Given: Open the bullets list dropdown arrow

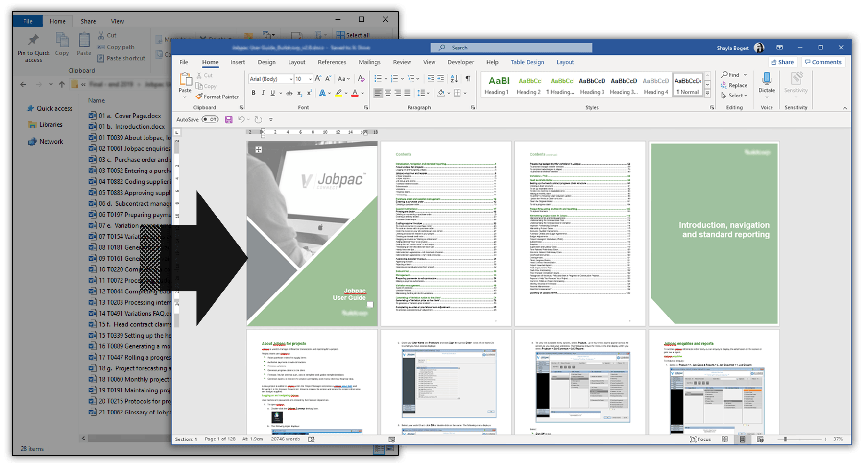Looking at the screenshot, I should point(386,78).
